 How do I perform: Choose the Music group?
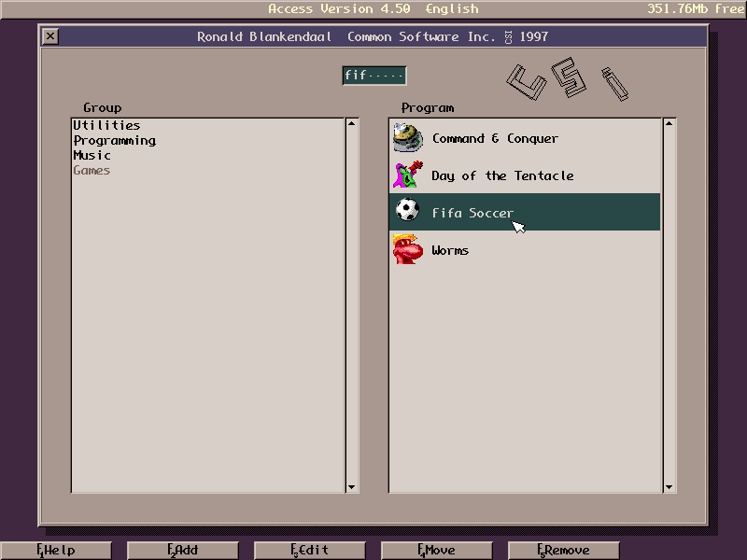92,155
